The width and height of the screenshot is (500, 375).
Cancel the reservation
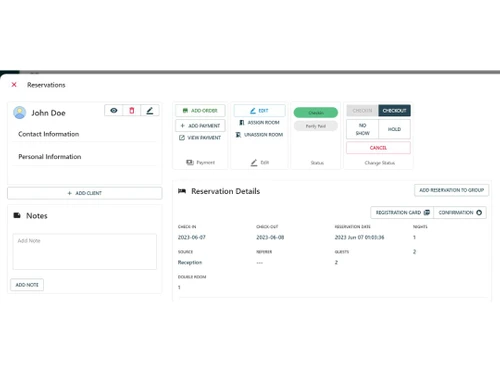pyautogui.click(x=378, y=148)
